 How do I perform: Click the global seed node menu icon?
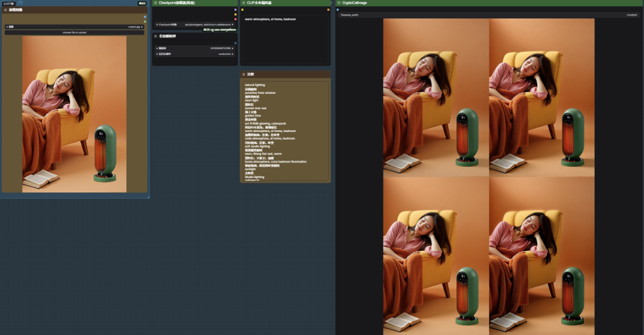click(156, 36)
